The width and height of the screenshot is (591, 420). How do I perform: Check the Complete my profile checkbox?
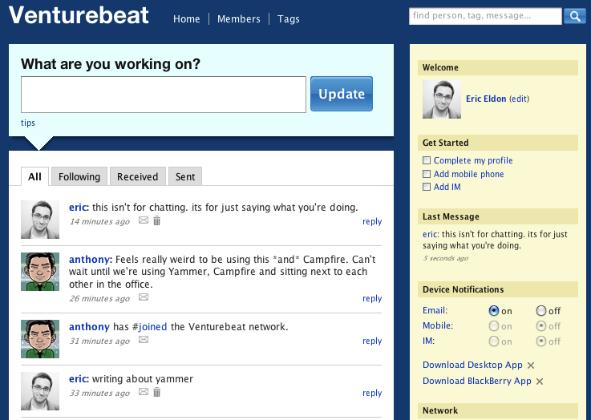pyautogui.click(x=427, y=161)
